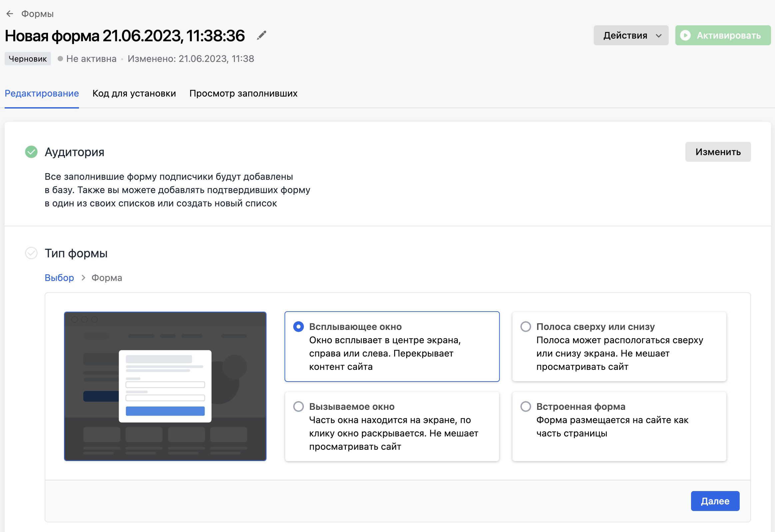
Task: Switch to the Код для установки tab
Action: [x=134, y=93]
